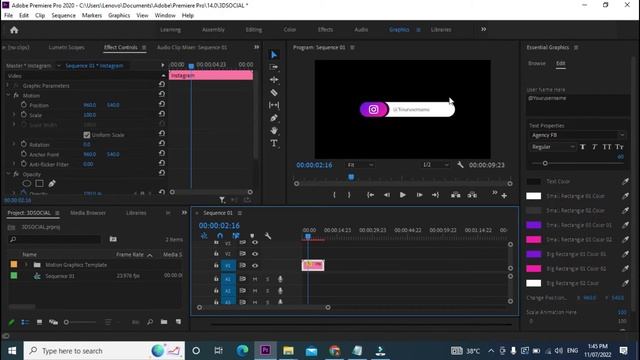Click the font size slider handle

coord(545,163)
